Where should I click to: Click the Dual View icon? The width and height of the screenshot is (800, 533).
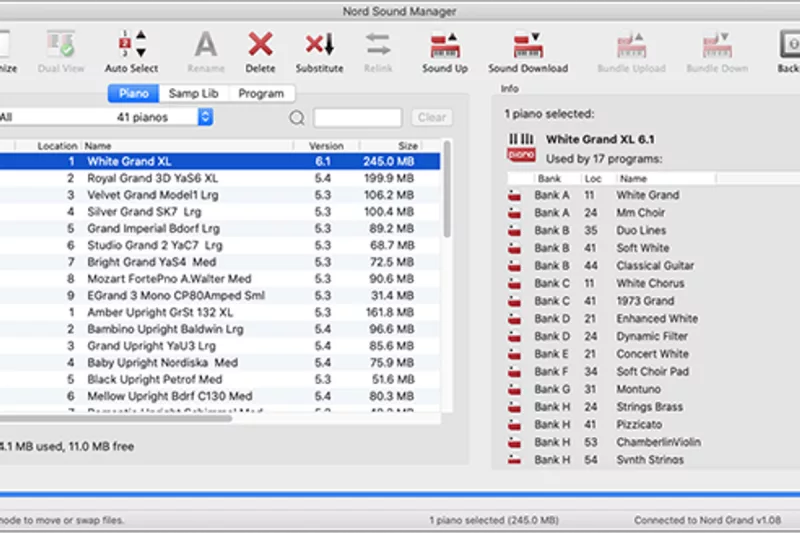click(x=61, y=45)
